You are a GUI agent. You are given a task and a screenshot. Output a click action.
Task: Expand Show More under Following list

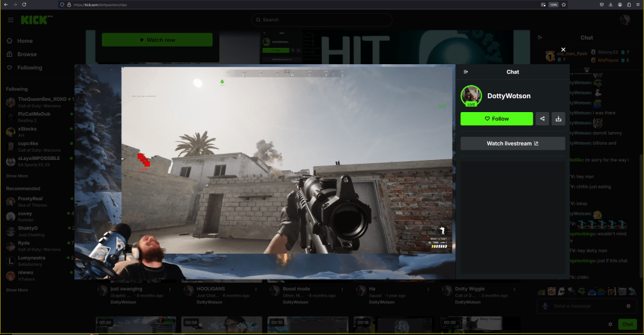17,176
